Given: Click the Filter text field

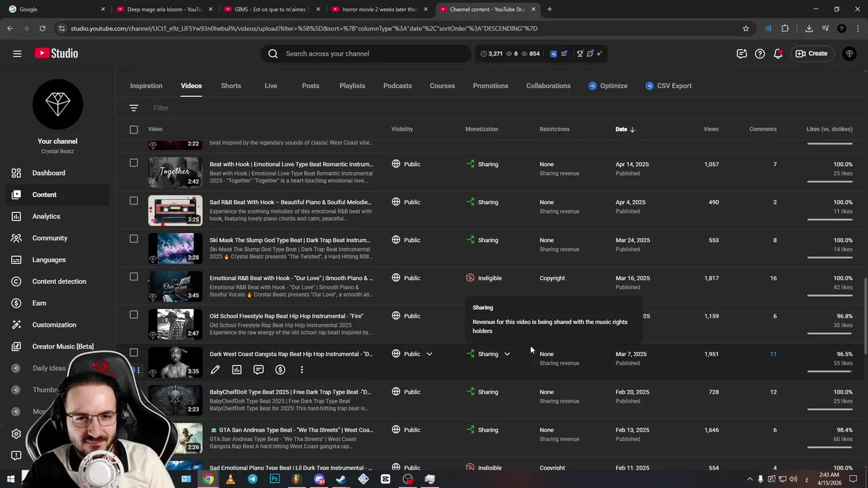Looking at the screenshot, I should [x=161, y=108].
